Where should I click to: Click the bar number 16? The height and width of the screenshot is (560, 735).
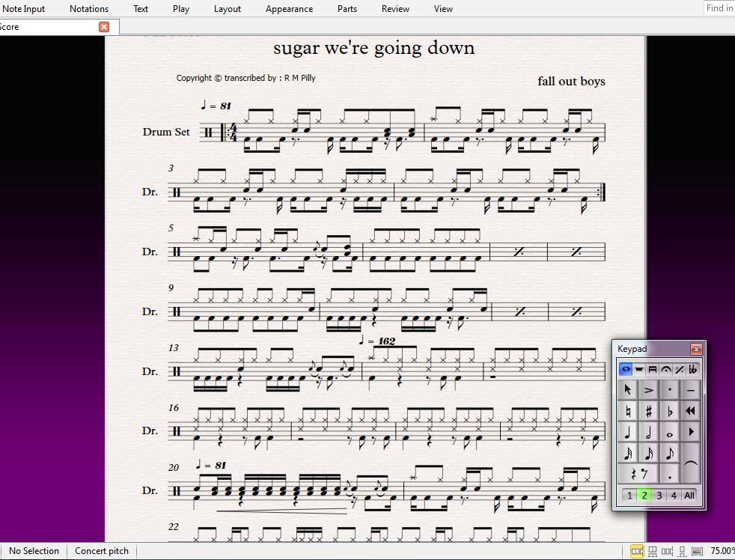(173, 407)
